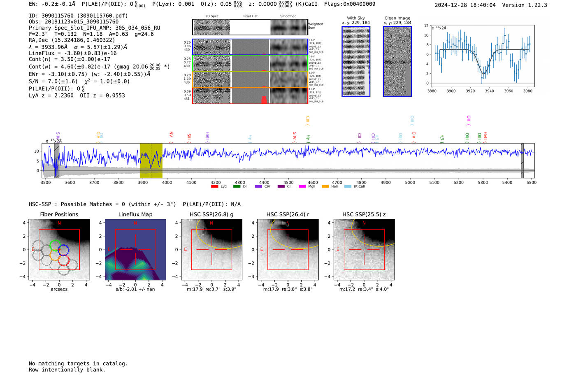Click the magenta MgII legend swatch
This screenshot has height=392, width=576.
click(x=302, y=186)
